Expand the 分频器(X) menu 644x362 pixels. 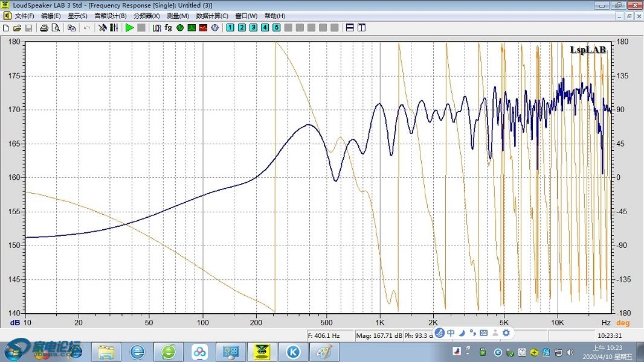[147, 16]
